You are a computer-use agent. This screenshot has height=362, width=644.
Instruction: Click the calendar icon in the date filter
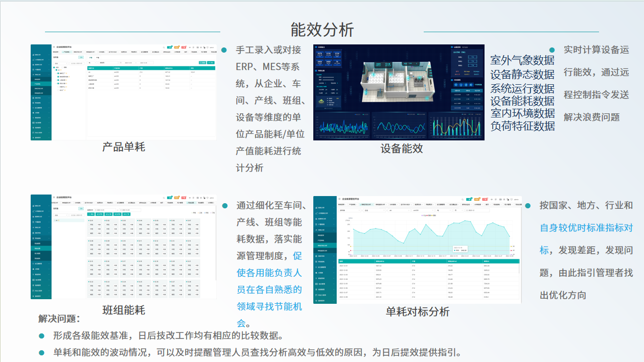click(121, 63)
